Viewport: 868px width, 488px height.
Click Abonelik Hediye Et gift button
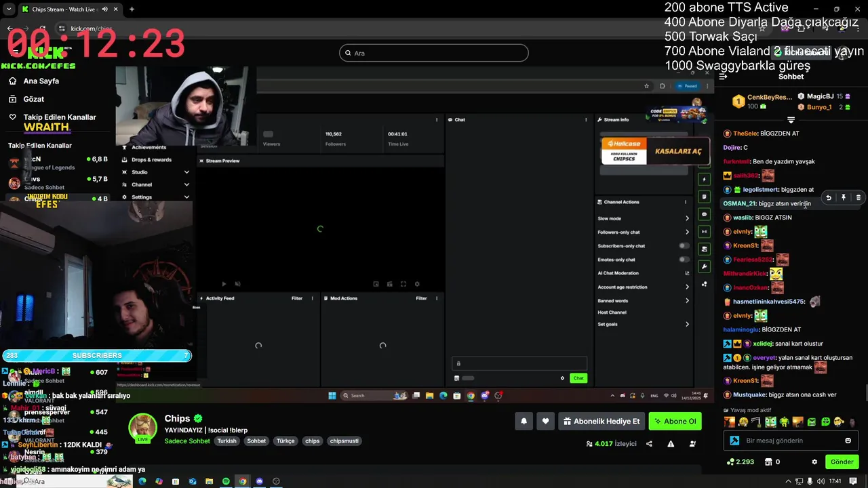[x=601, y=421]
